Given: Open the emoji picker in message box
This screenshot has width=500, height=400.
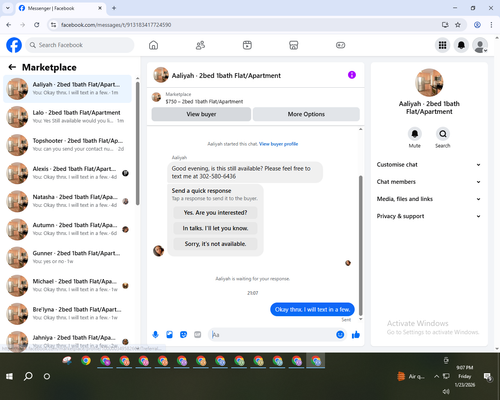Looking at the screenshot, I should pyautogui.click(x=340, y=335).
